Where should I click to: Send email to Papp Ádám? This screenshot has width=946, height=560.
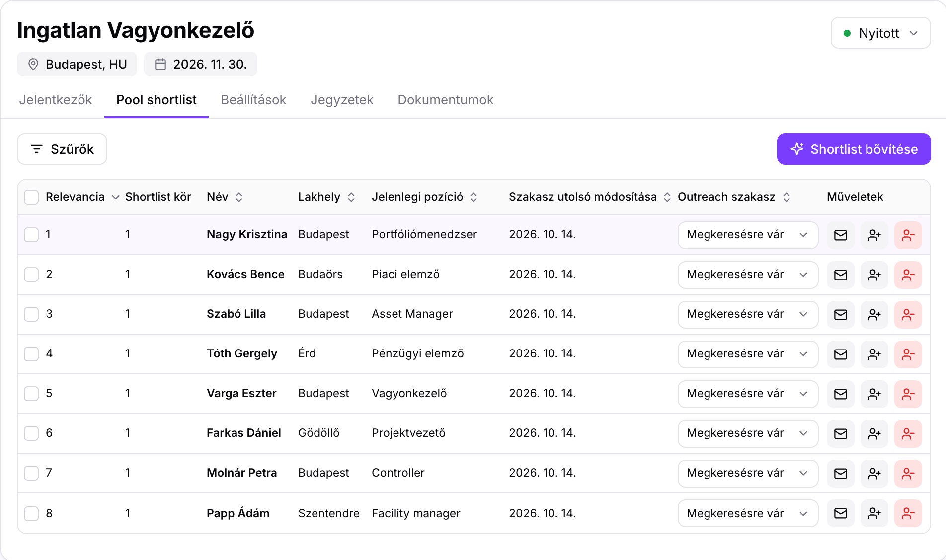(840, 513)
